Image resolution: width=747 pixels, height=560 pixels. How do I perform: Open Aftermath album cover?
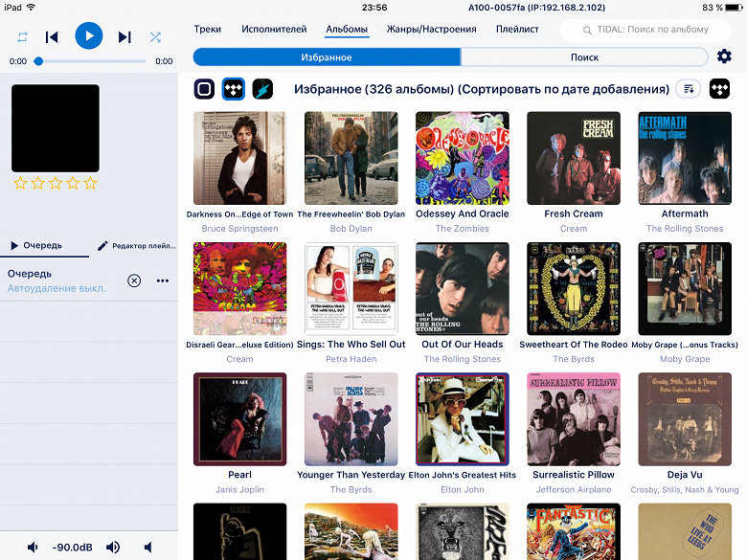685,158
